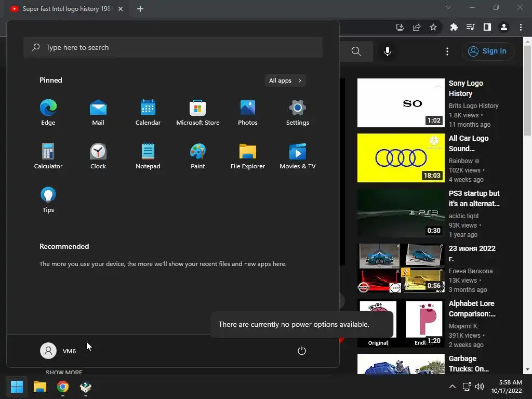The width and height of the screenshot is (532, 399).
Task: Open the Tips app
Action: pos(48,200)
